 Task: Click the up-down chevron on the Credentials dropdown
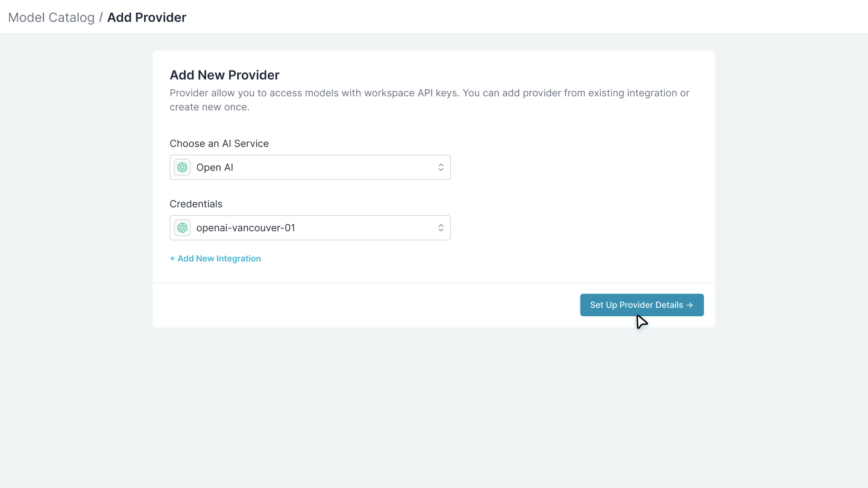coord(441,227)
